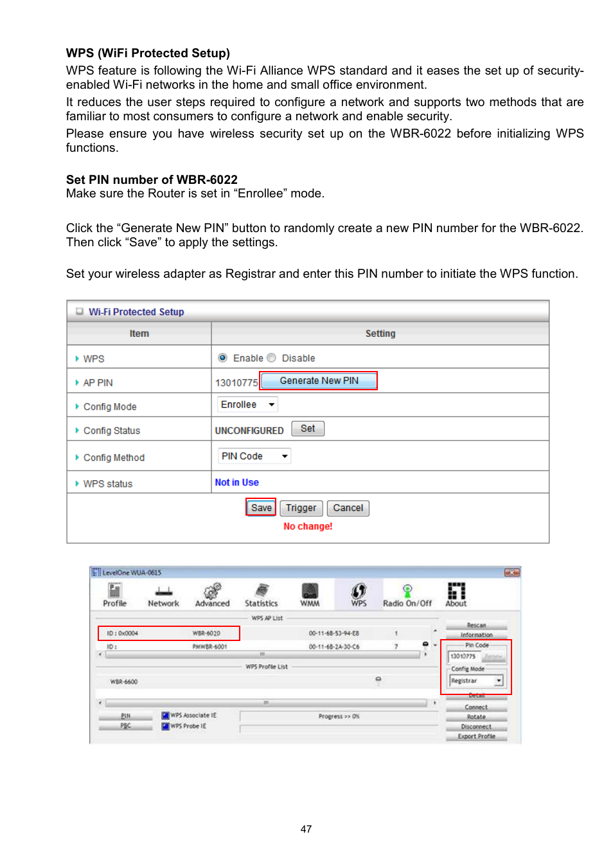613x868 pixels.
Task: Open the Config Mode Enrollee dropdown
Action: tap(247, 404)
